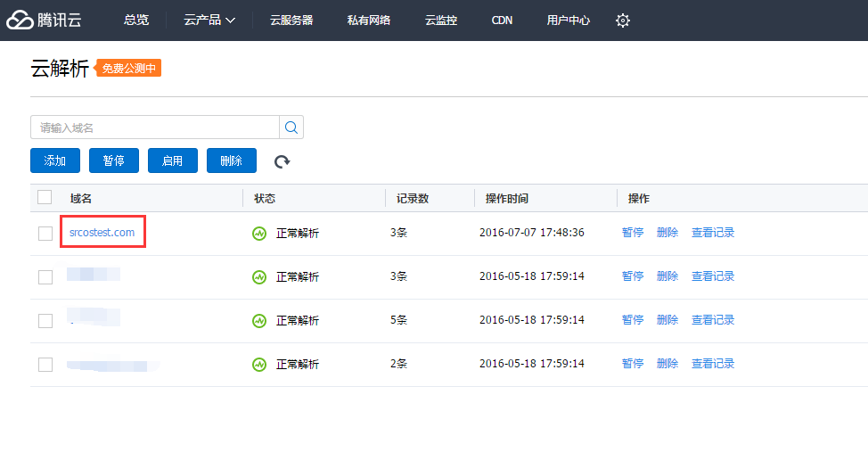This screenshot has width=868, height=469.
Task: Go to 云服务器 in navbar
Action: [x=291, y=21]
